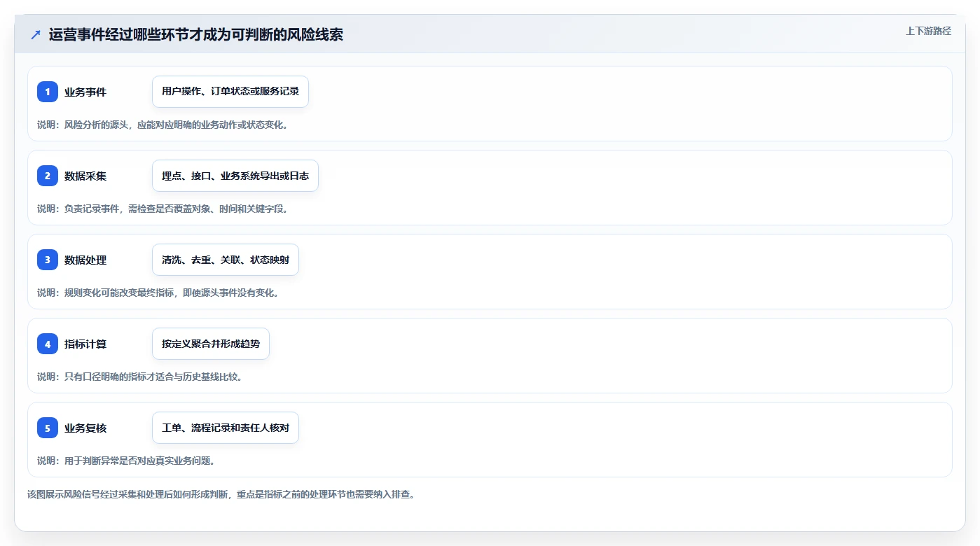Click the footer caption 该图展示风险信号经过采集和处理
The width and height of the screenshot is (980, 546).
click(x=221, y=494)
